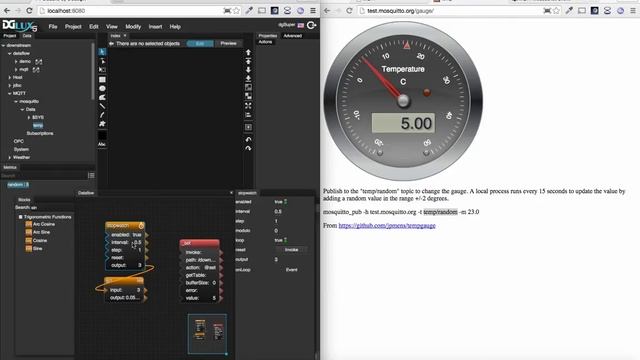Screen dimensions: 640x360
Task: Collapse the MQTT tree node
Action: click(9, 93)
